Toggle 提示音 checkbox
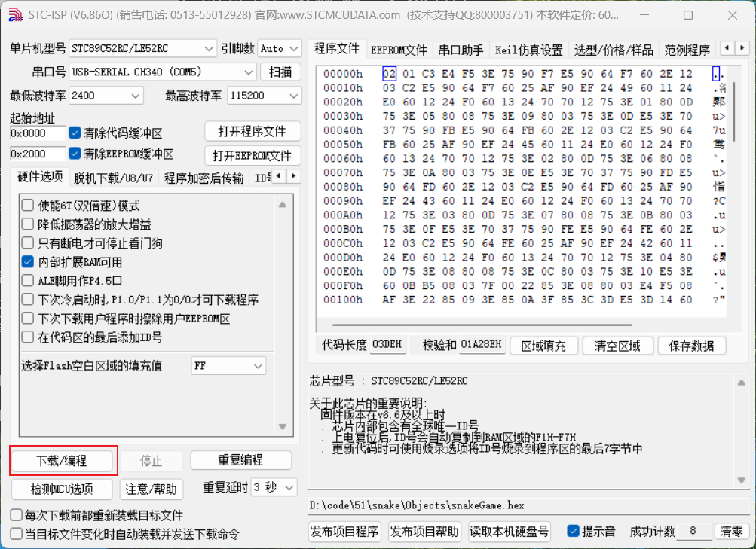This screenshot has height=549, width=756. pyautogui.click(x=573, y=531)
